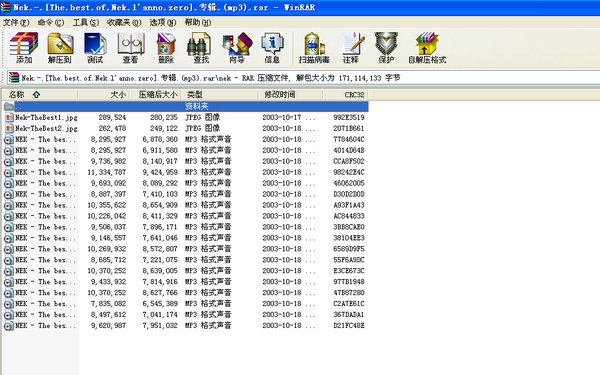The height and width of the screenshot is (375, 600).
Task: Open the 命令(C) menu
Action: [x=51, y=23]
